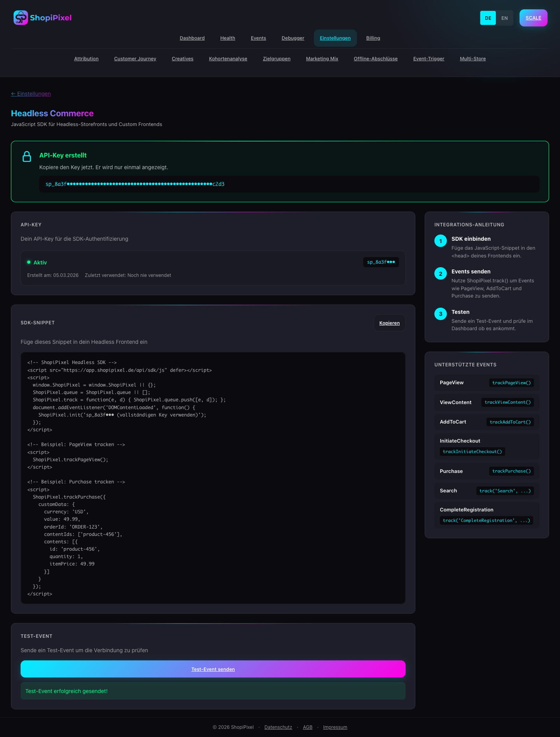Click the Purchase event label
560x737 pixels.
451,471
